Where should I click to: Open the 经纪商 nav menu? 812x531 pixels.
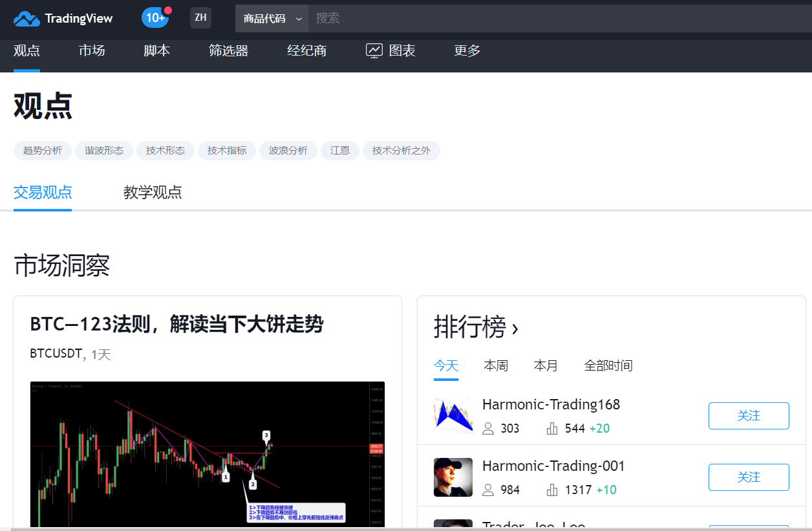[x=307, y=50]
